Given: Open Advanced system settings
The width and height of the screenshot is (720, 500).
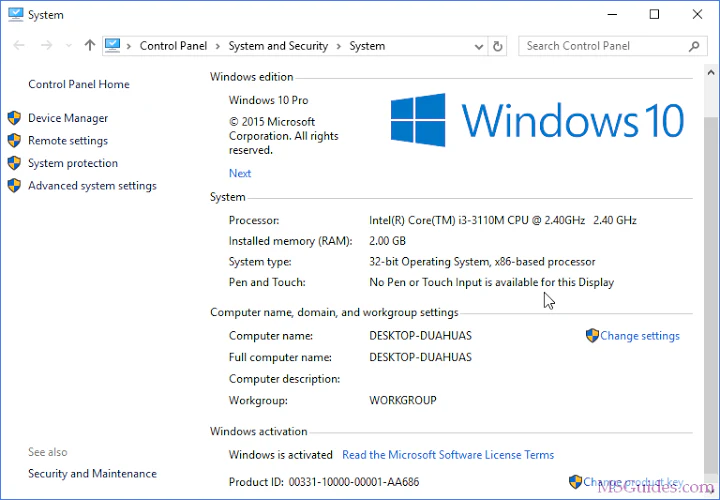Looking at the screenshot, I should pyautogui.click(x=92, y=185).
